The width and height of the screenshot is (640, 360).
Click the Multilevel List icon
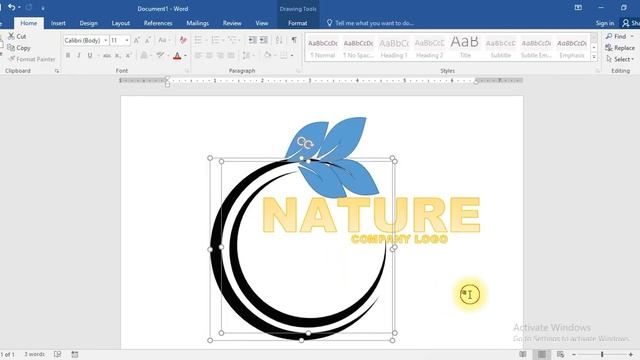coord(232,40)
